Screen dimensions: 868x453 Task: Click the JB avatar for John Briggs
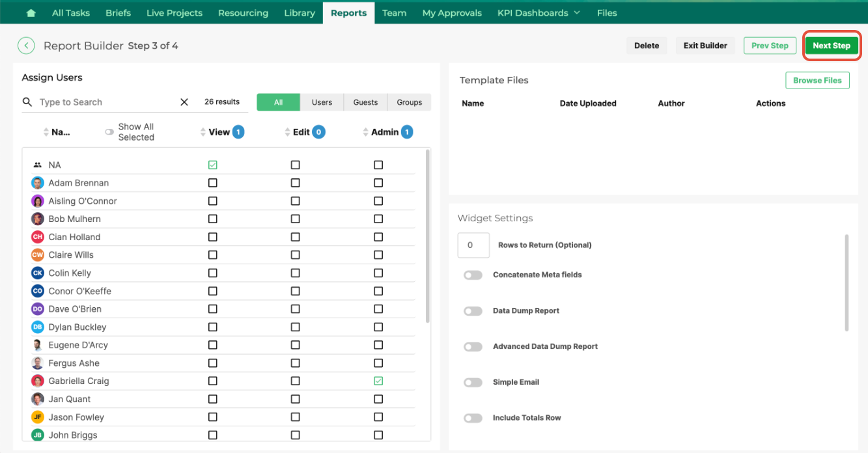[x=38, y=435]
